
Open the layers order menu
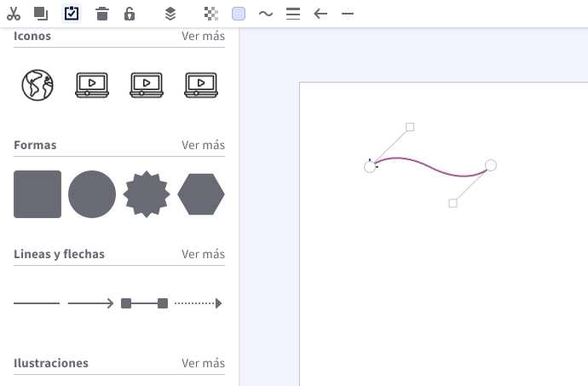click(170, 14)
